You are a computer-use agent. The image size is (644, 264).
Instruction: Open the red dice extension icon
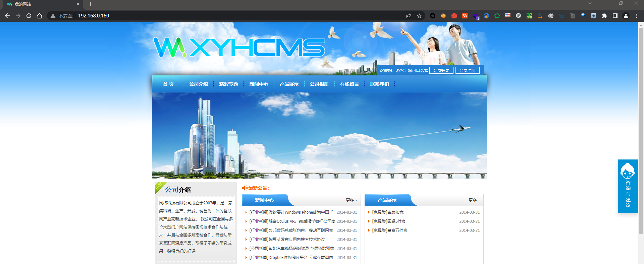(454, 16)
